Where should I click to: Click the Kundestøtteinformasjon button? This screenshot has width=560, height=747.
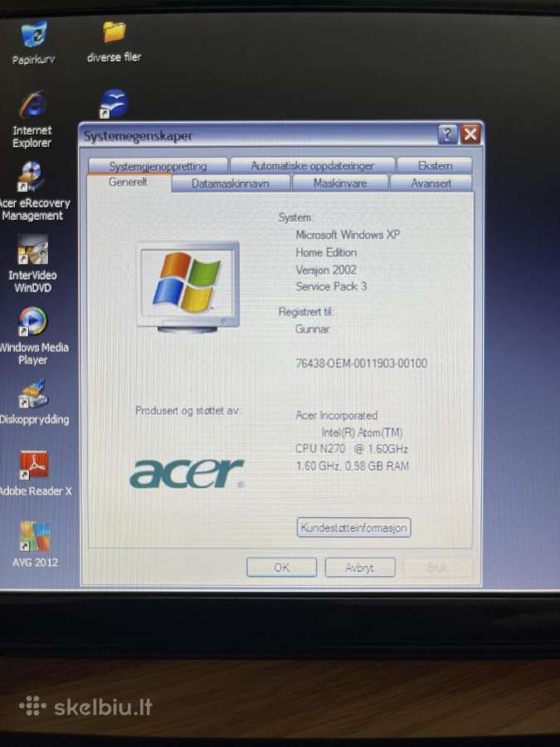[353, 527]
